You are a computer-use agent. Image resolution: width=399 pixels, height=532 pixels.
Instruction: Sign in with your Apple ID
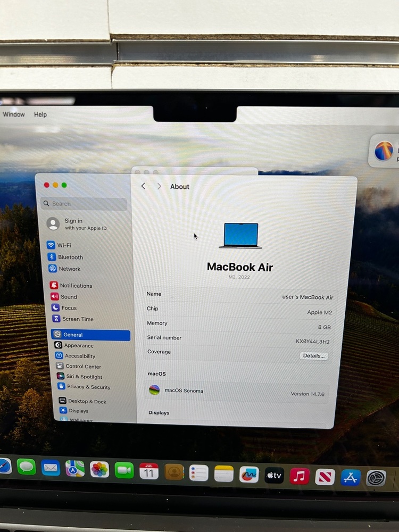point(77,224)
